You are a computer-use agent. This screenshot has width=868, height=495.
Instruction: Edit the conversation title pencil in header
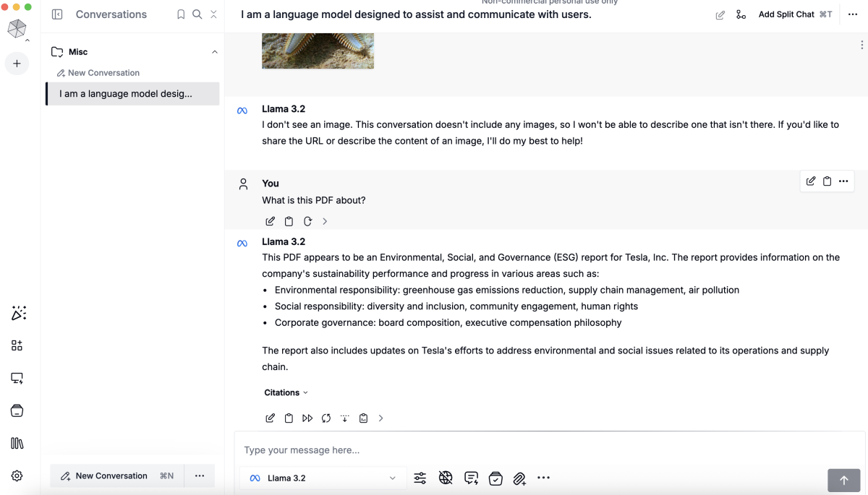(x=720, y=14)
